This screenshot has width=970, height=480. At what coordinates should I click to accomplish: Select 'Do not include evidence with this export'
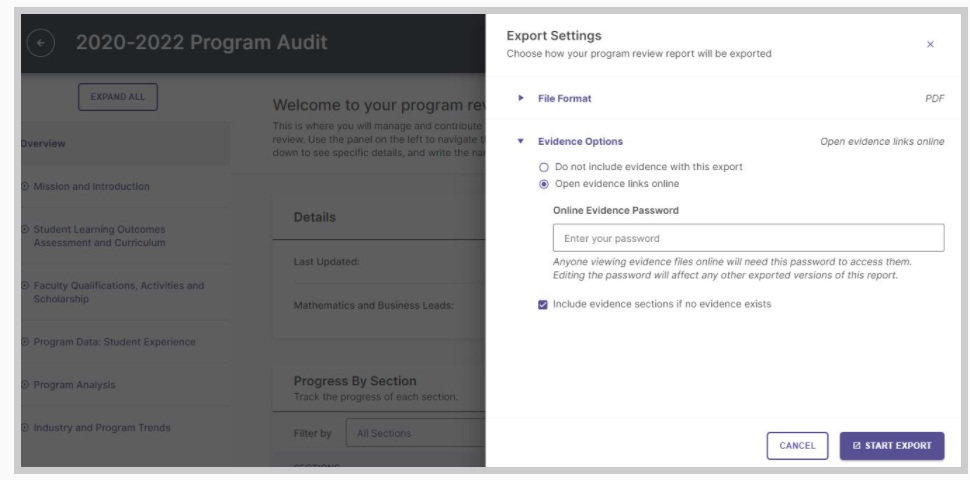click(x=544, y=167)
